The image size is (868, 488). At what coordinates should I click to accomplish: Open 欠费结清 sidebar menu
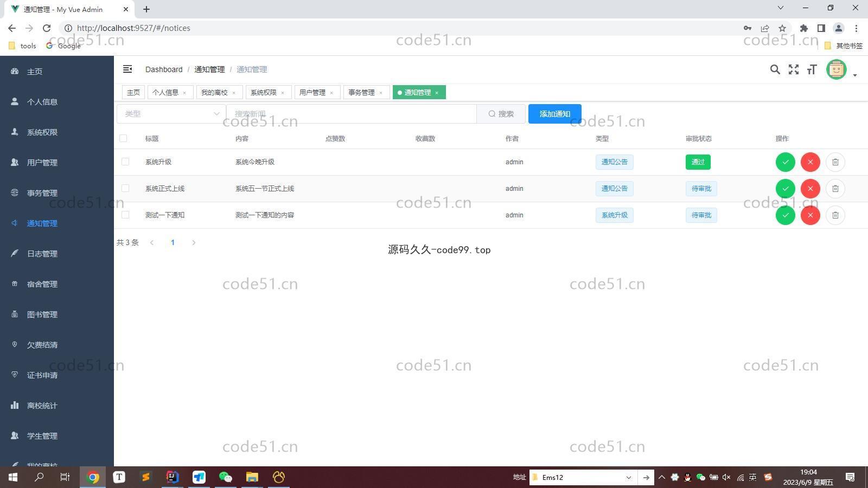tap(57, 345)
